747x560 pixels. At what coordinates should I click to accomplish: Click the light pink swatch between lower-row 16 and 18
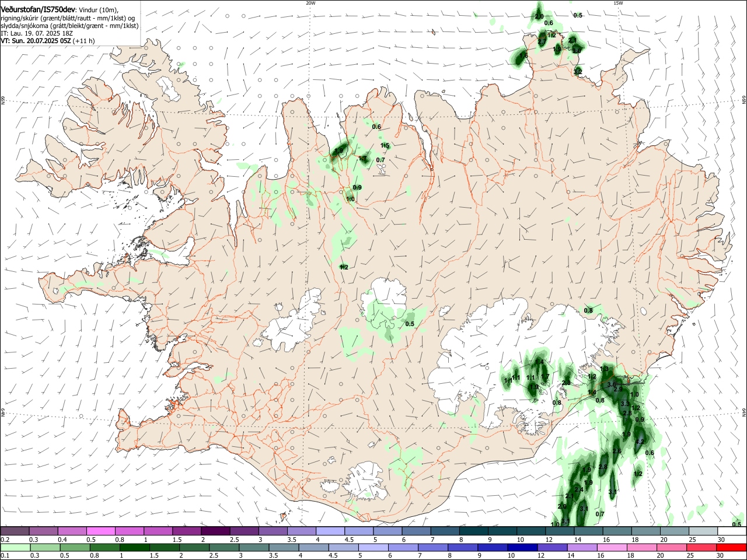pyautogui.click(x=613, y=548)
